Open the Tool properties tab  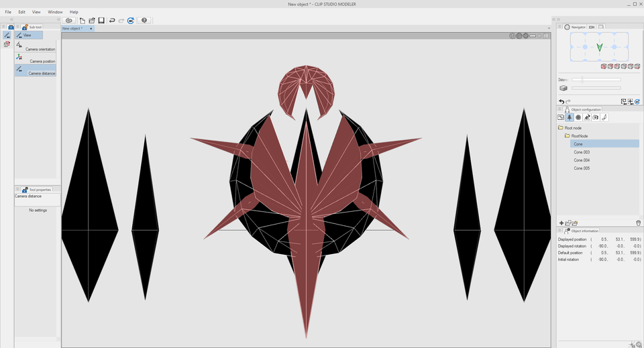36,190
